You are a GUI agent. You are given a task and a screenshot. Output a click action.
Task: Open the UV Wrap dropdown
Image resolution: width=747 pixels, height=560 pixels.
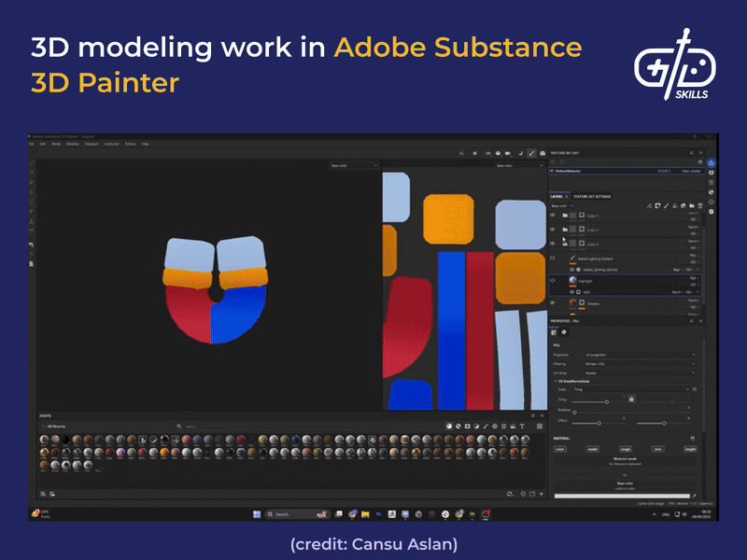(x=640, y=372)
